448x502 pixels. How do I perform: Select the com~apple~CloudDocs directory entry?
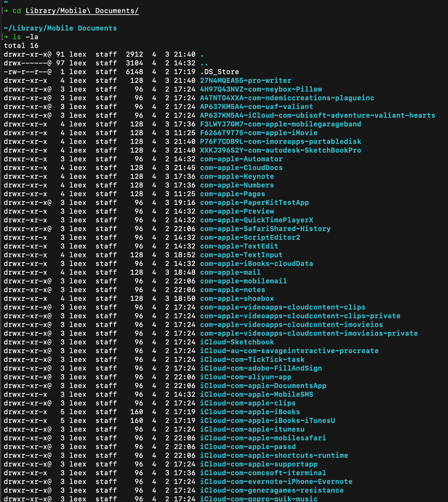241,168
